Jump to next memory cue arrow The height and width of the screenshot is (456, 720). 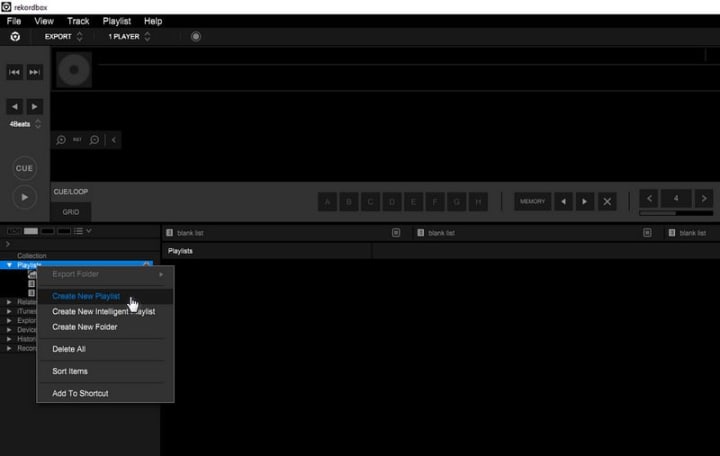click(585, 202)
